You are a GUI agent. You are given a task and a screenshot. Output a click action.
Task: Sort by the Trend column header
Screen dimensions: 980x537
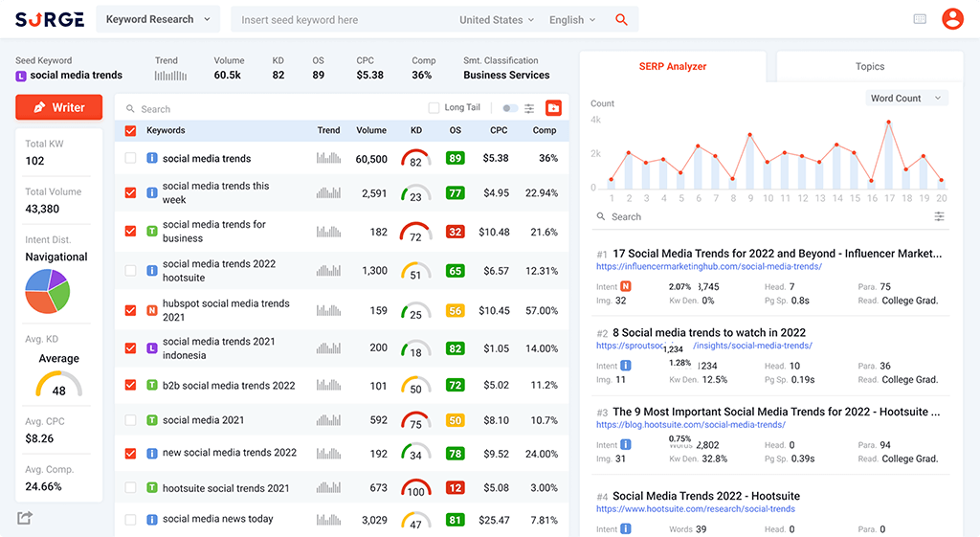pyautogui.click(x=329, y=130)
